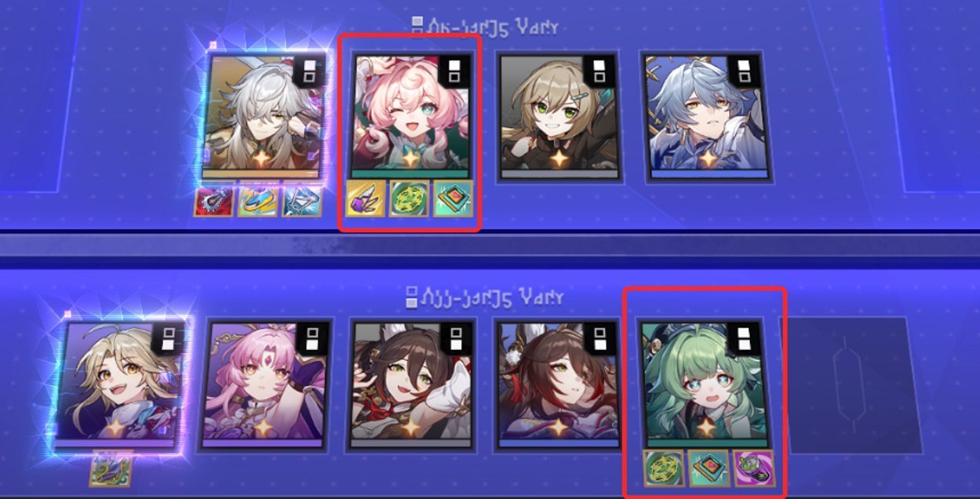Select green wreath icon under green-haired character

click(663, 468)
